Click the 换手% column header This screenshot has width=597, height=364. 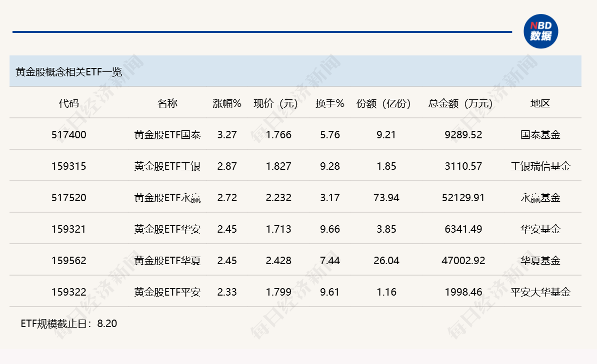(329, 103)
